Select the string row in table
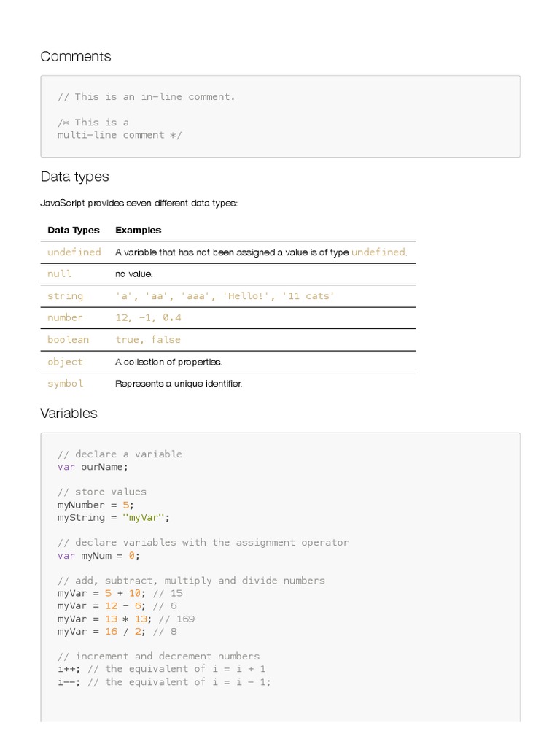 point(228,296)
